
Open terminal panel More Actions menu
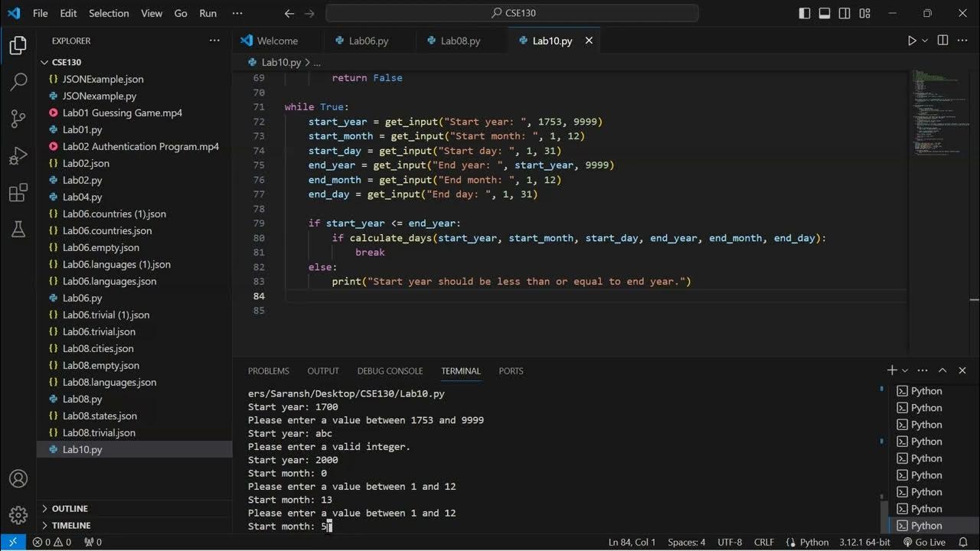pyautogui.click(x=923, y=370)
